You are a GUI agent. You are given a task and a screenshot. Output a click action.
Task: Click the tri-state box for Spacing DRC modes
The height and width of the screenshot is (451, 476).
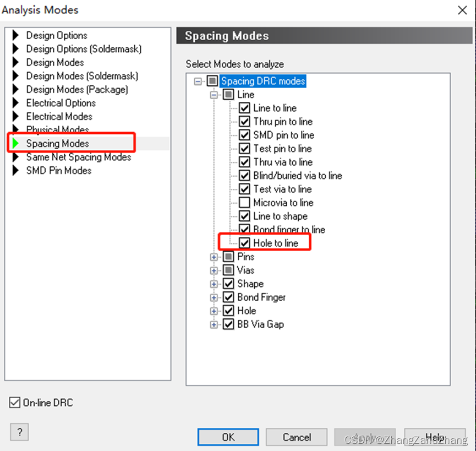[212, 81]
